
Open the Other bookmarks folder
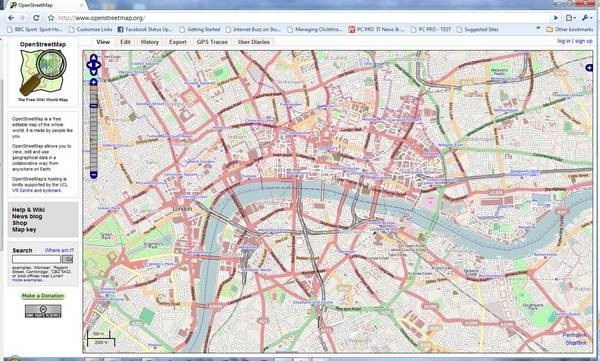click(570, 29)
